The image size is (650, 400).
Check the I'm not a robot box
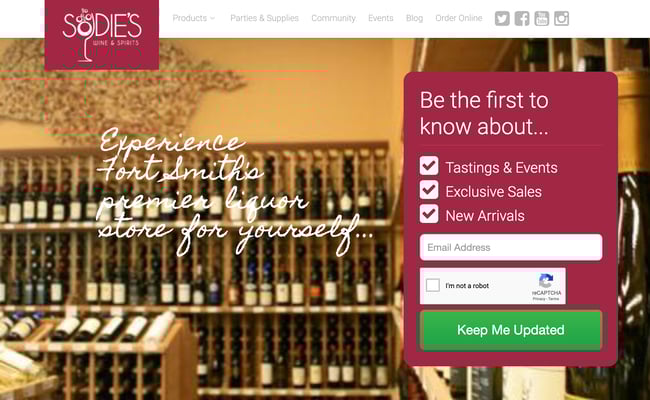coord(433,285)
